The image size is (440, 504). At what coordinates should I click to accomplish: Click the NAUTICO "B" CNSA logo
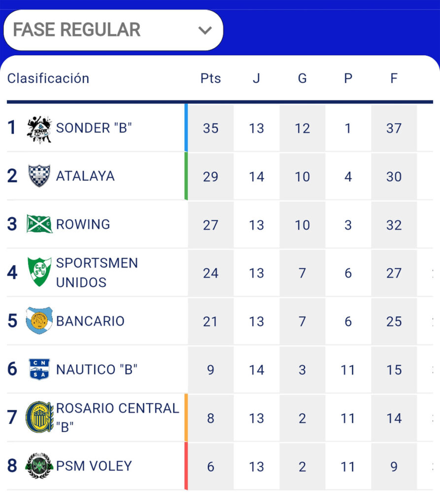(x=39, y=369)
